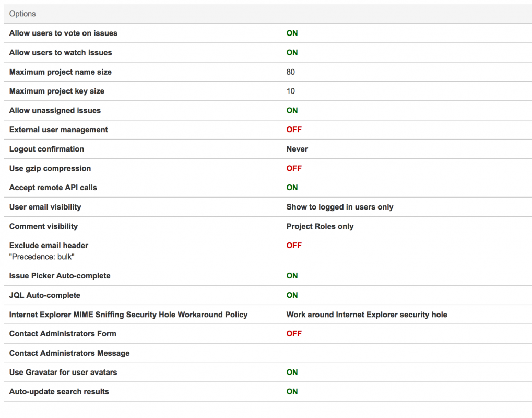This screenshot has height=418, width=532.
Task: Click 'Work around Internet Explorer security hole' text
Action: pyautogui.click(x=367, y=315)
